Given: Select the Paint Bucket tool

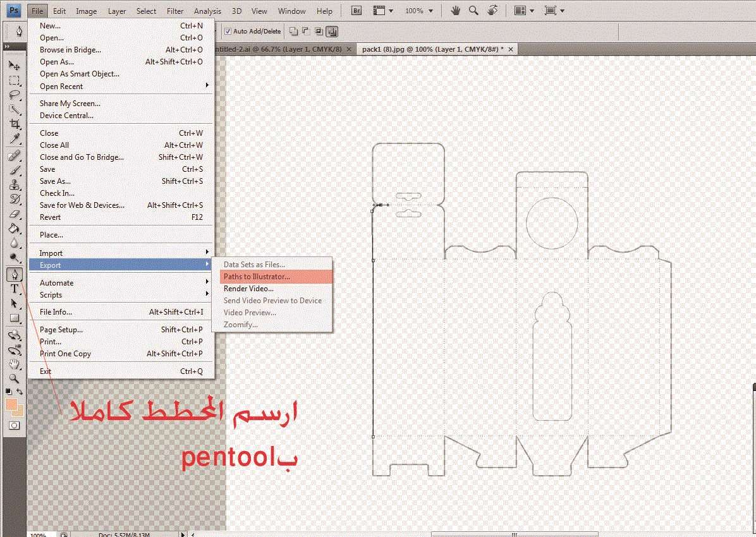Looking at the screenshot, I should coord(15,229).
